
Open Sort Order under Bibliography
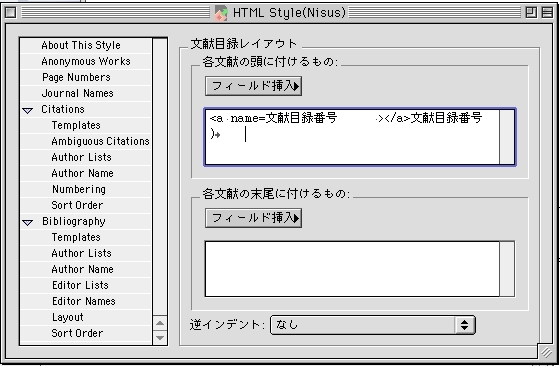(86, 334)
